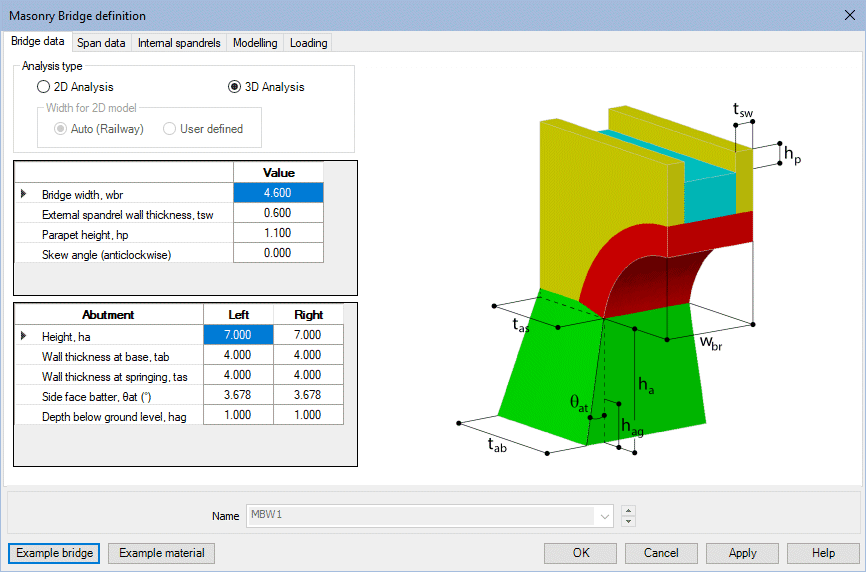Click the Apply button

coord(742,553)
